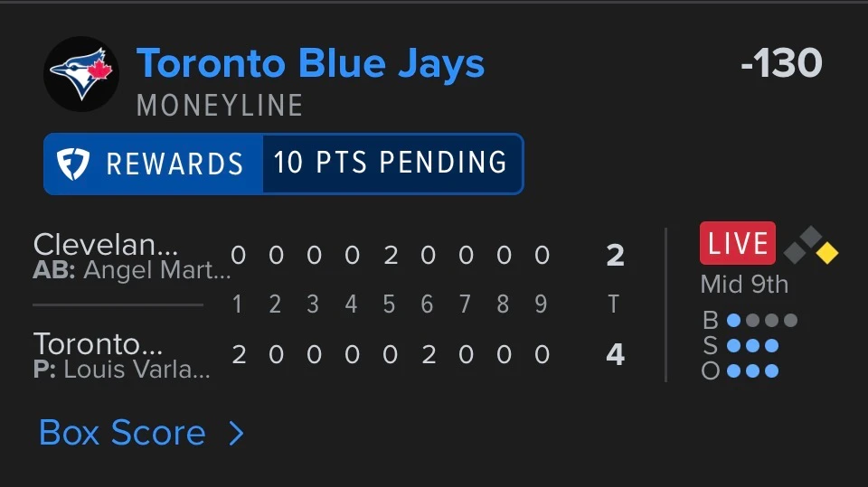Tap Toronto's total runs of 4
868x487 pixels.
[x=615, y=354]
